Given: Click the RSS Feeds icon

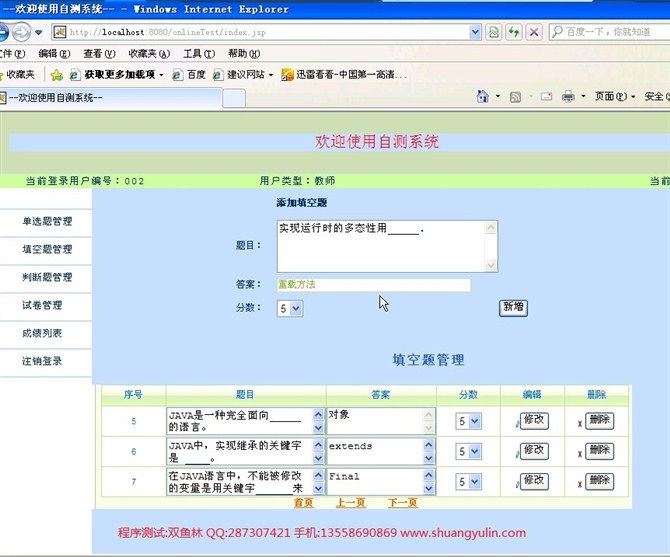Looking at the screenshot, I should click(515, 97).
